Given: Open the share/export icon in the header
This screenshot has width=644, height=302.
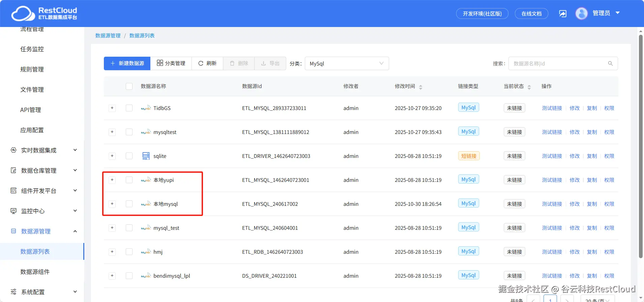Looking at the screenshot, I should point(563,13).
